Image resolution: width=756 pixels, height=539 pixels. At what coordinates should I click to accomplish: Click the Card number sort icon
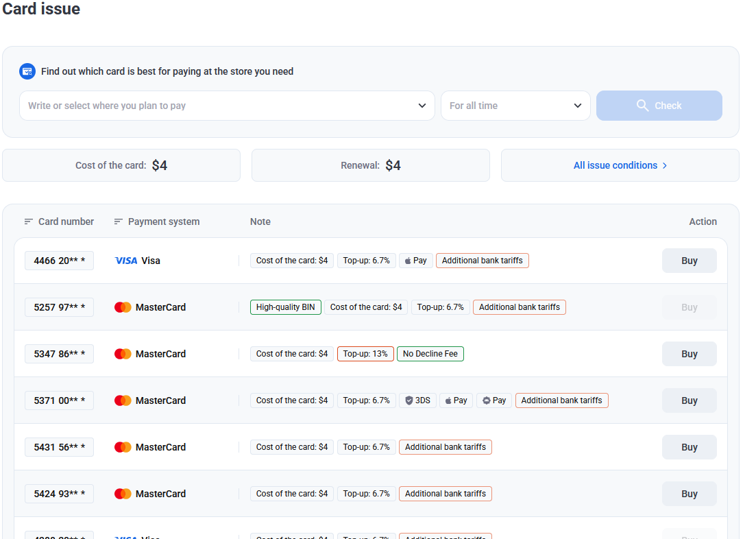click(x=28, y=221)
